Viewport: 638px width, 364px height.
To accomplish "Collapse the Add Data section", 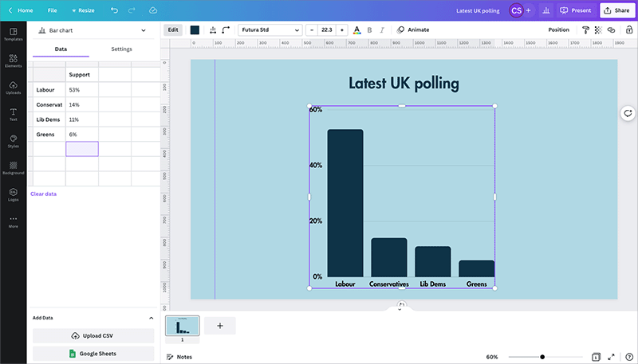I will coord(151,318).
